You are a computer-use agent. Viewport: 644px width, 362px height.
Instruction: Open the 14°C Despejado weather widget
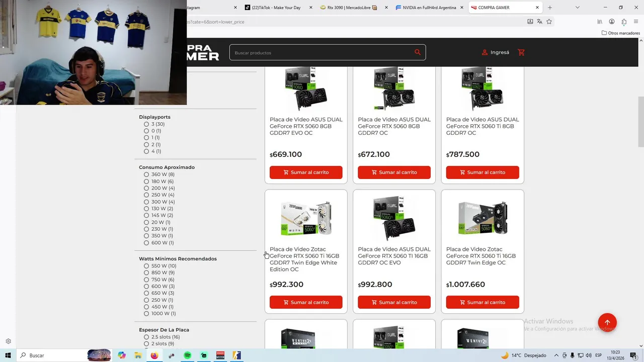(x=523, y=355)
